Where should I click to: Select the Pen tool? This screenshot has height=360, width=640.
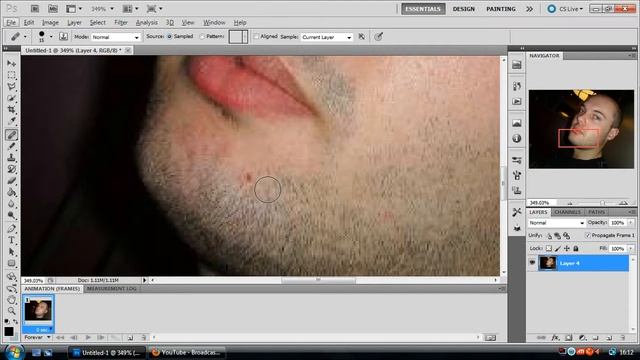(x=11, y=229)
